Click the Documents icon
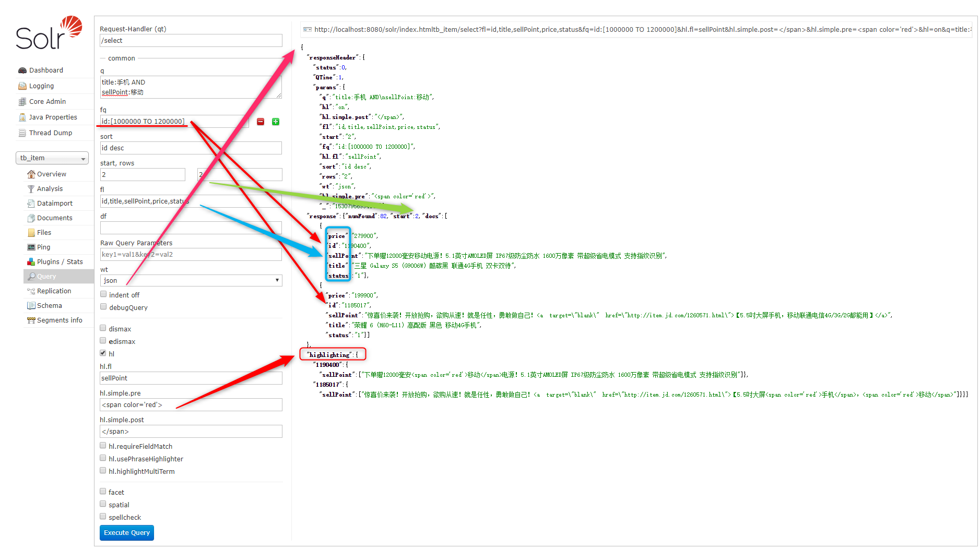The width and height of the screenshot is (980, 549). (x=31, y=218)
